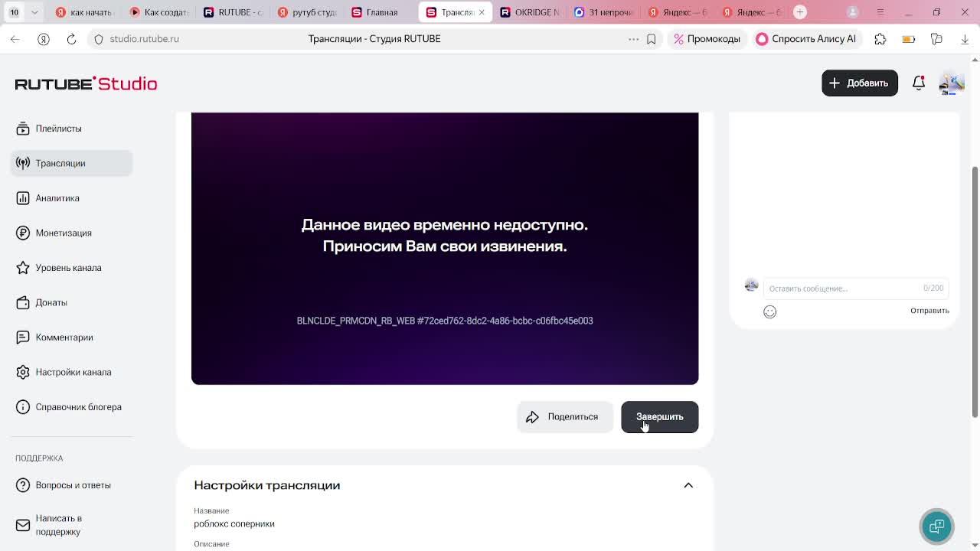The width and height of the screenshot is (980, 551).
Task: Click the unavailable video player area
Action: (445, 248)
